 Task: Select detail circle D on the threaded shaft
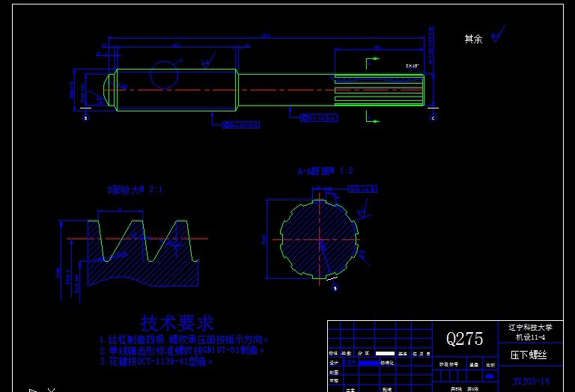click(x=164, y=75)
